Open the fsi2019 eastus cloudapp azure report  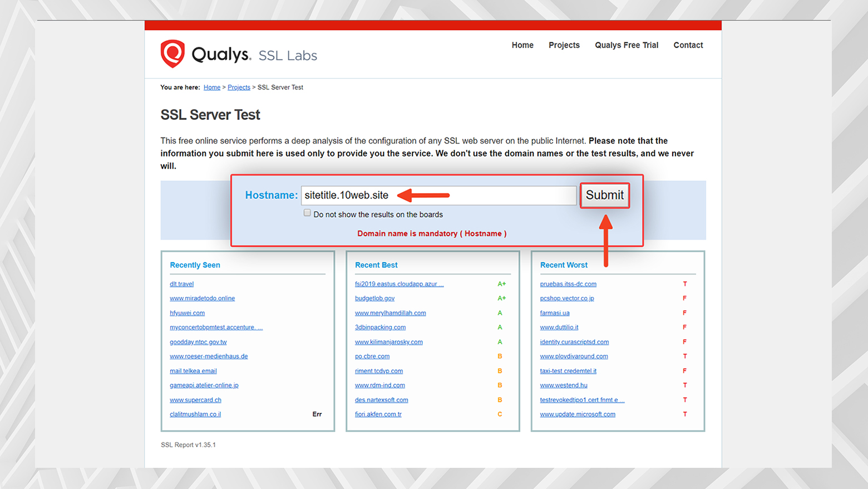coord(399,283)
